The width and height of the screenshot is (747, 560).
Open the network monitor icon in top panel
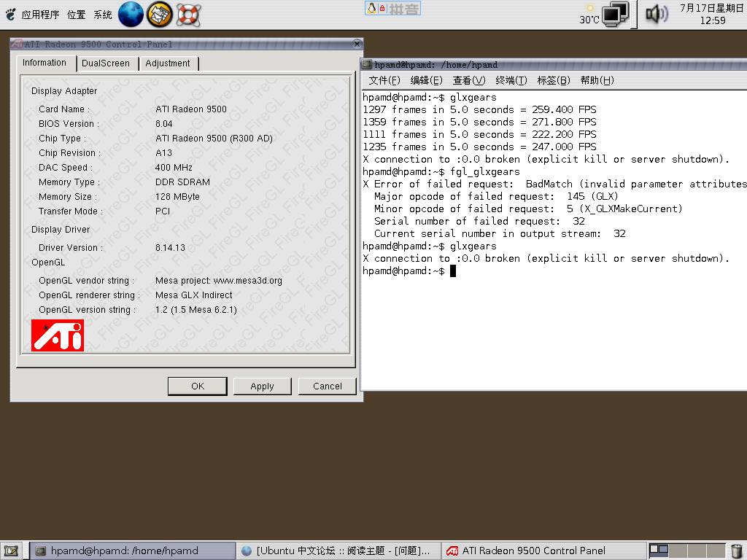coord(616,15)
